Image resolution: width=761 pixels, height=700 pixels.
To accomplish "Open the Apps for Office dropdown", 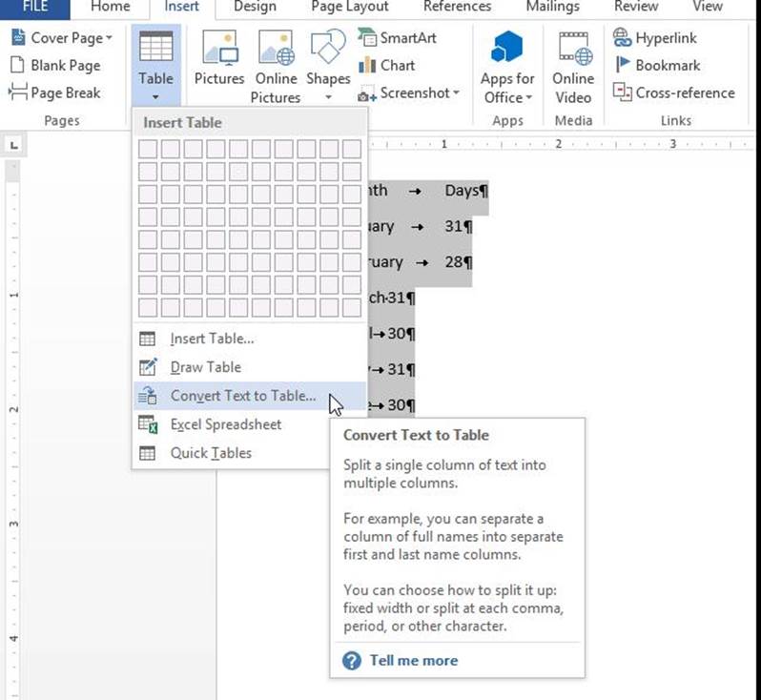I will tap(507, 69).
